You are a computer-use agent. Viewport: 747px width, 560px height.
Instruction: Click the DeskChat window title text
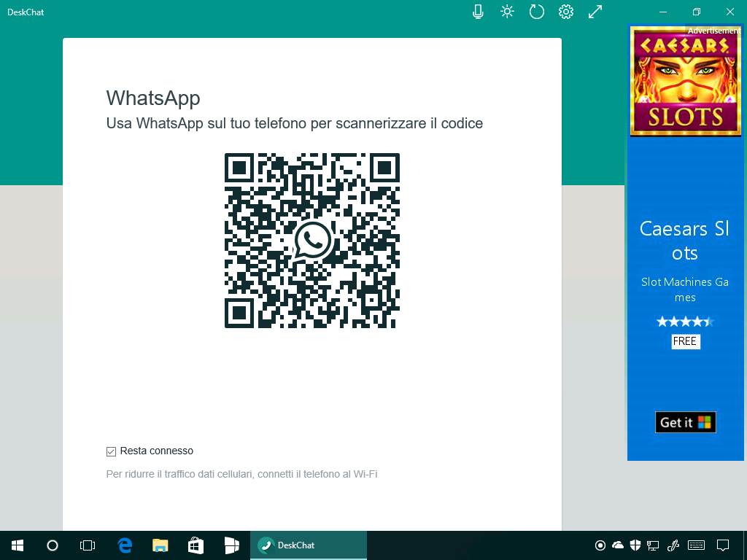(26, 12)
